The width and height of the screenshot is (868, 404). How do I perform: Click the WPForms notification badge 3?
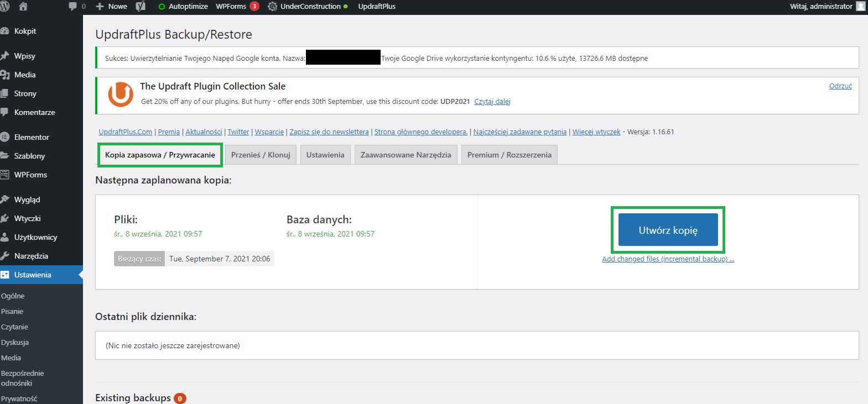(x=254, y=7)
